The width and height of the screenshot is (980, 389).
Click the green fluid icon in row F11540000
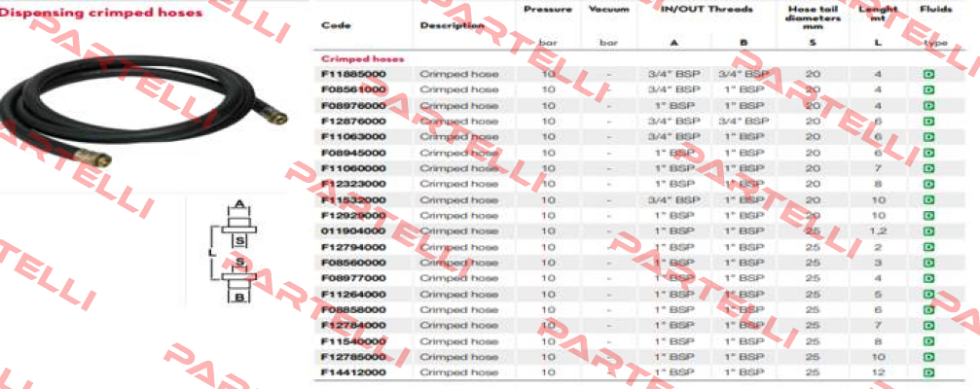click(x=928, y=341)
